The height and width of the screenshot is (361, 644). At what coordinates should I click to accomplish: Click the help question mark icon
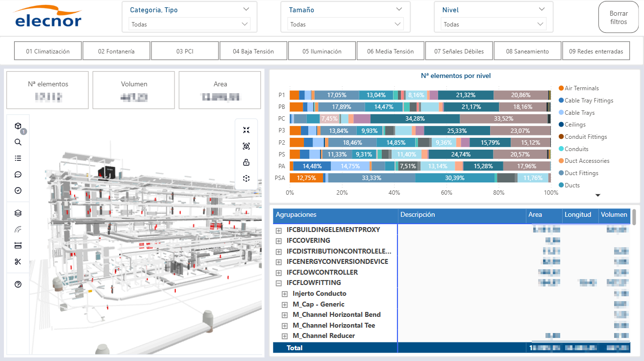(x=18, y=284)
